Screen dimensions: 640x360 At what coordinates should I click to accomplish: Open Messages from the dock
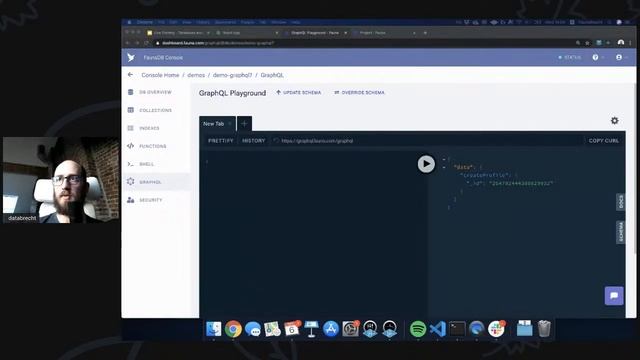pyautogui.click(x=253, y=329)
